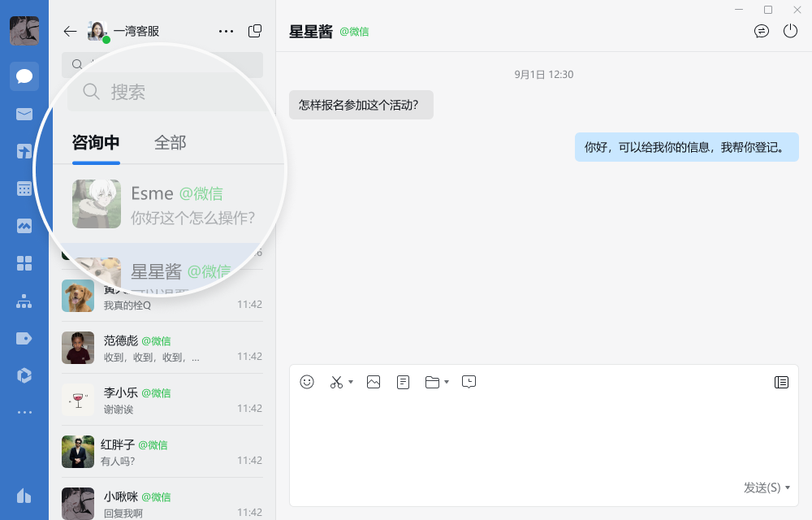The image size is (812, 520).
Task: Close the window
Action: pyautogui.click(x=797, y=9)
